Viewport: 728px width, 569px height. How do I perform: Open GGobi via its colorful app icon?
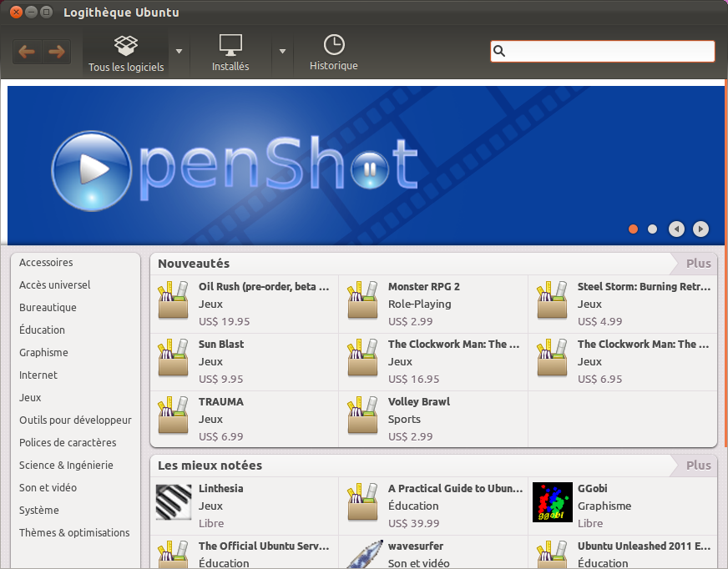552,502
